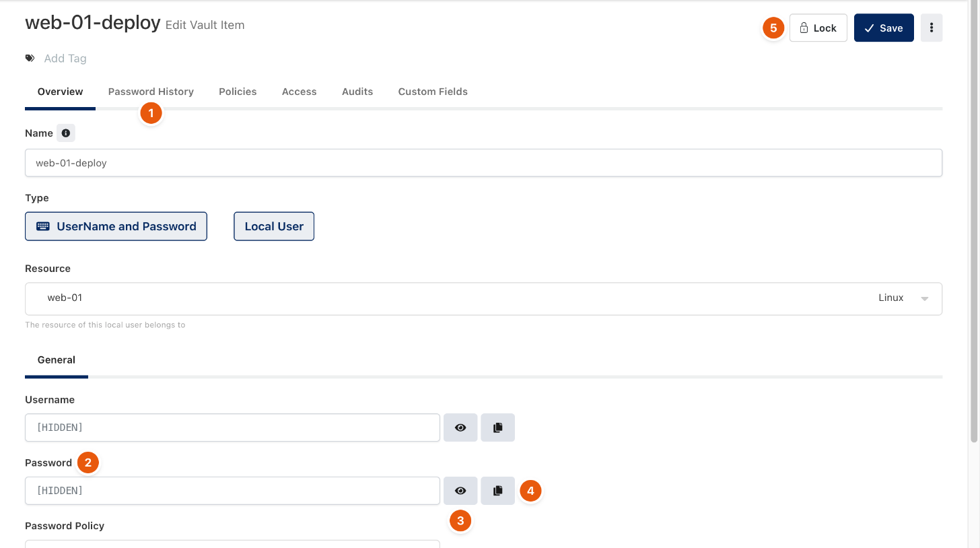Click the Password Policy label
Image resolution: width=980 pixels, height=548 pixels.
(65, 526)
